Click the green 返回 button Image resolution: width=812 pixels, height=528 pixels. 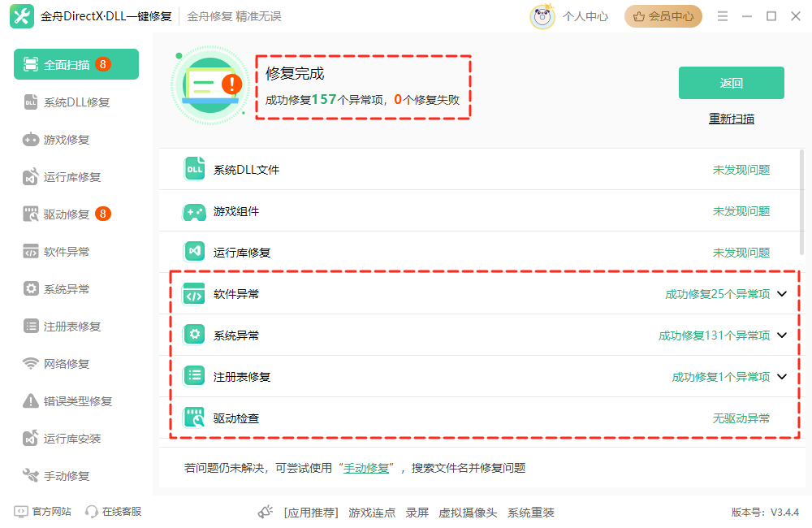click(x=732, y=82)
